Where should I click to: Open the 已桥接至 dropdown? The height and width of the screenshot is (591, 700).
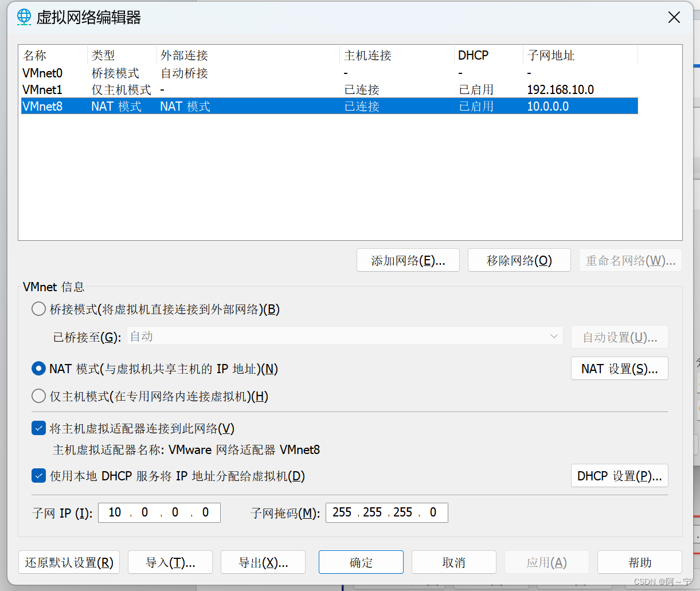point(345,336)
